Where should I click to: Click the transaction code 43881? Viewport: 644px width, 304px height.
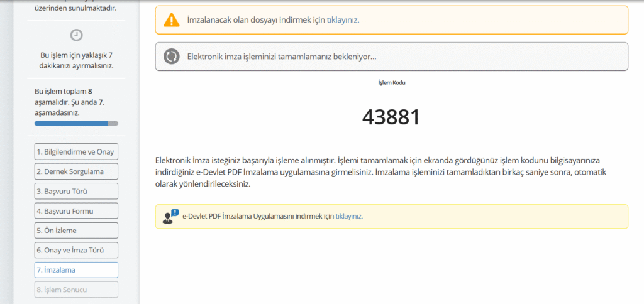click(391, 117)
